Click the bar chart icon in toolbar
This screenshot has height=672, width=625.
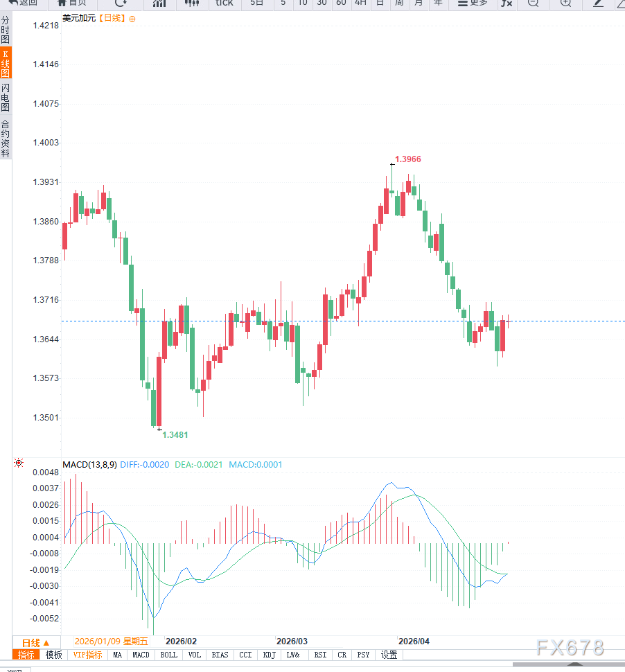[x=159, y=3]
